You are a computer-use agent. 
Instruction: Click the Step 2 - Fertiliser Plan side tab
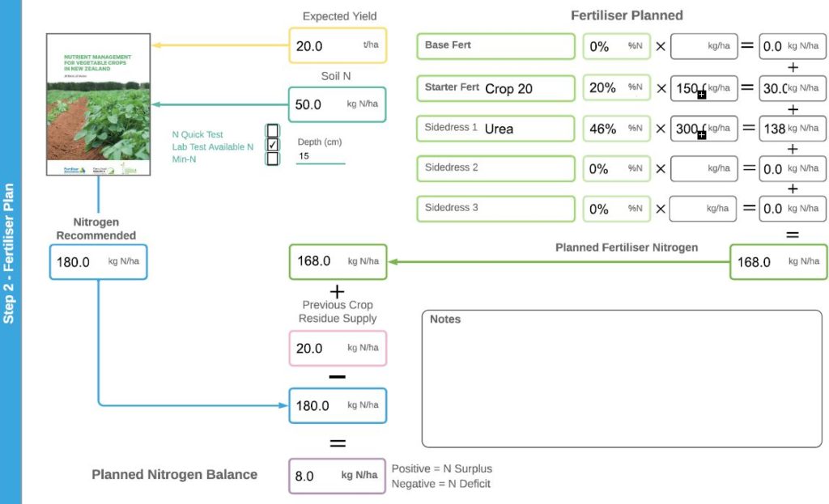click(x=10, y=252)
